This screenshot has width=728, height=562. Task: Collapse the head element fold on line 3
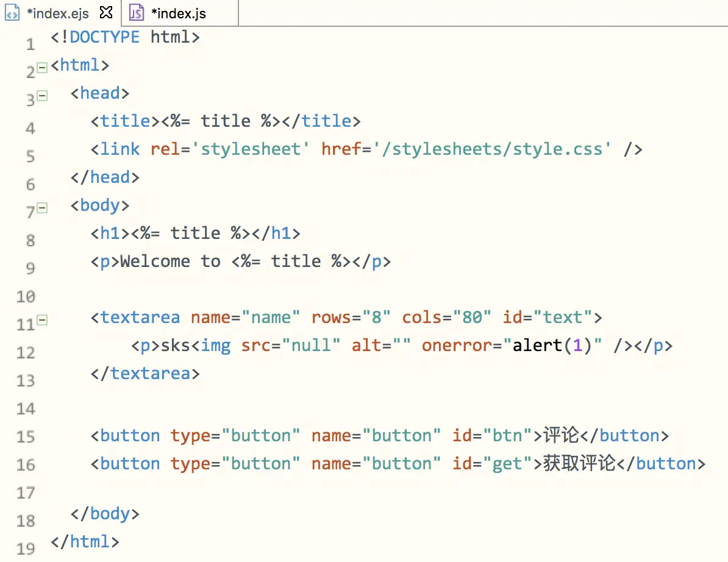[42, 96]
